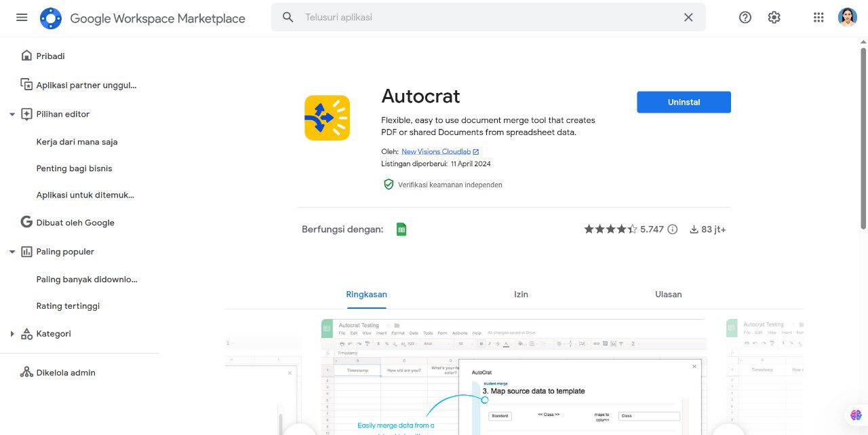Open Marketplace settings via the gear icon
This screenshot has height=435, width=868.
(x=774, y=17)
